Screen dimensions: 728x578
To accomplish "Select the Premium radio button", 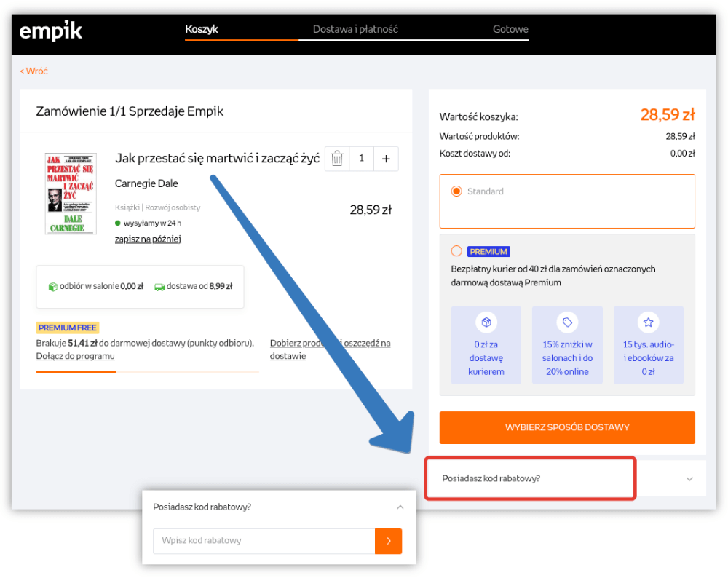I will tap(456, 251).
